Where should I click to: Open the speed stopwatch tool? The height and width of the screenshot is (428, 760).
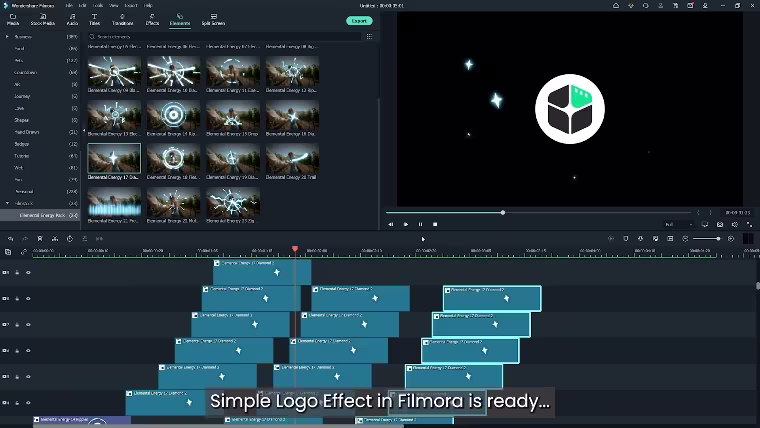click(70, 238)
